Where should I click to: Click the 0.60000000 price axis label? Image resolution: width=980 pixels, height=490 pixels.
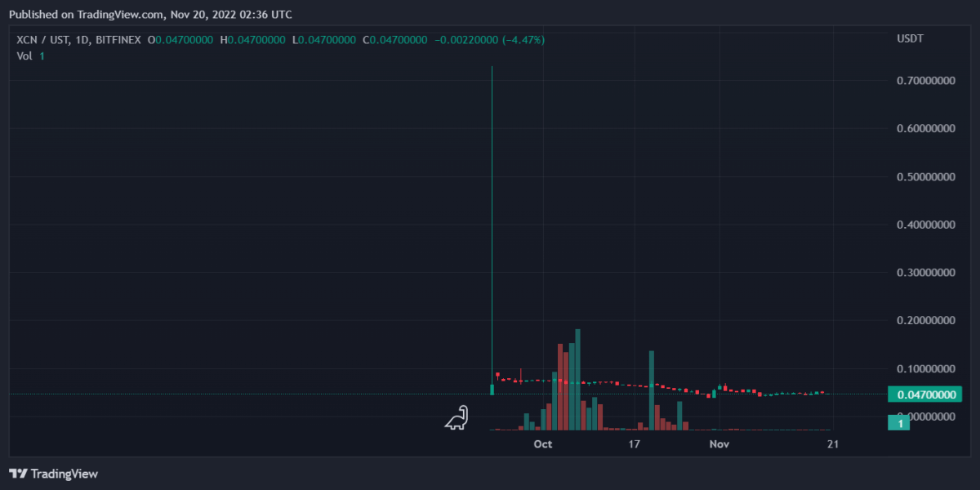pos(925,129)
